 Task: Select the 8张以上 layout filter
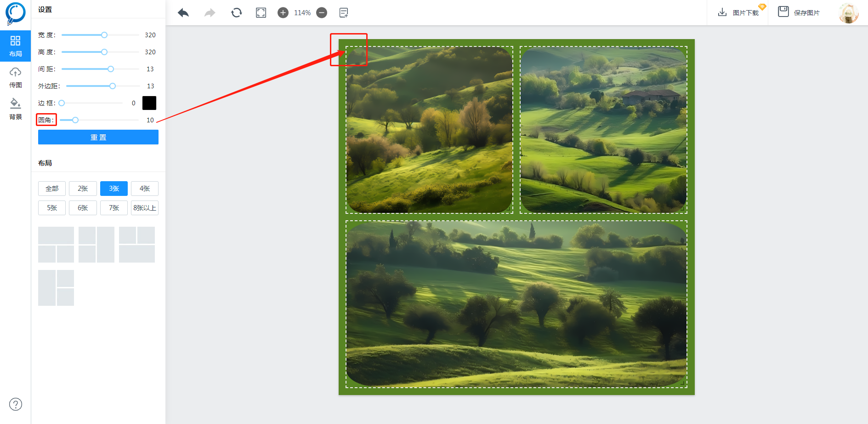145,208
